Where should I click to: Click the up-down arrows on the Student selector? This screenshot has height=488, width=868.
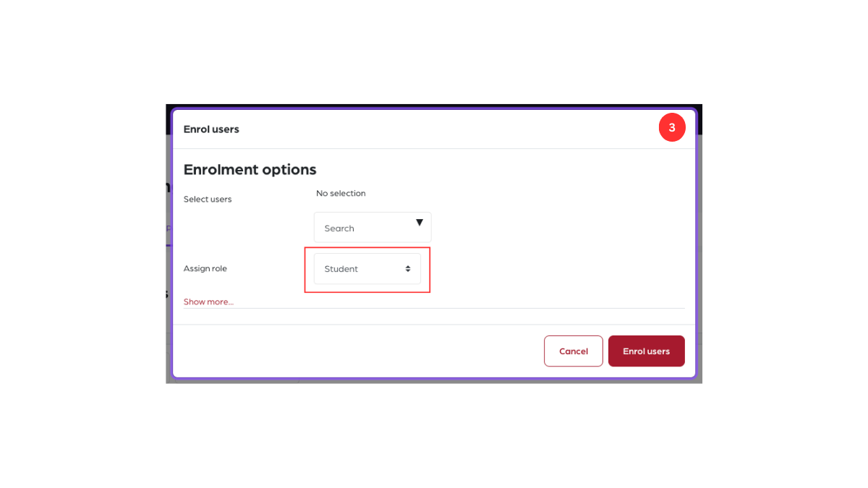(408, 269)
